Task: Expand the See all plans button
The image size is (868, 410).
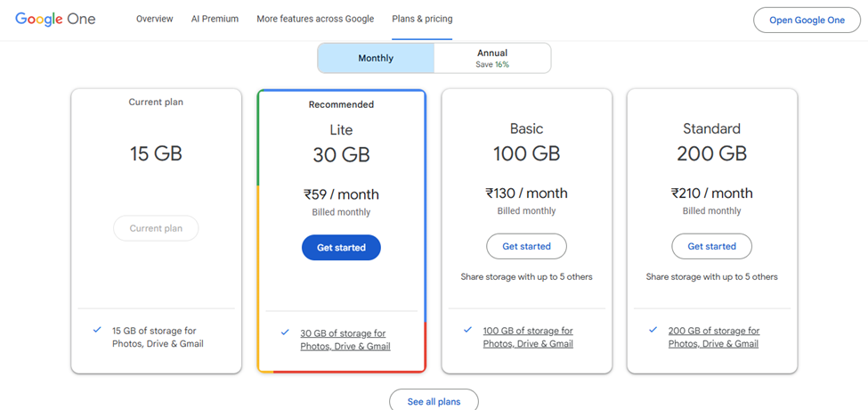Action: click(434, 400)
